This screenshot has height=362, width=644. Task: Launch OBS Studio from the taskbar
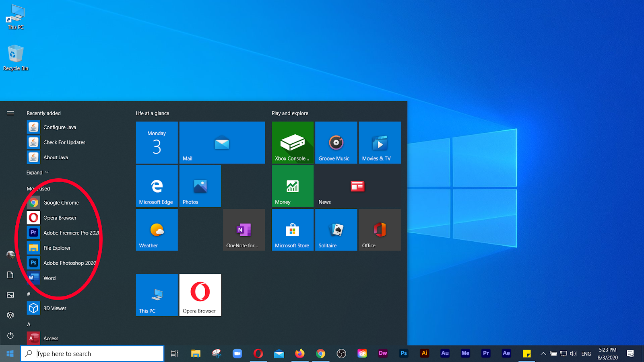click(341, 354)
